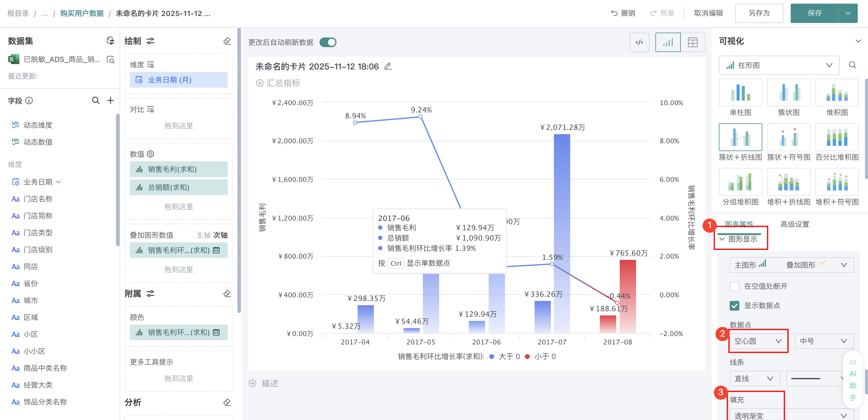Search chart types with magnifier icon
The width and height of the screenshot is (868, 420).
point(852,65)
